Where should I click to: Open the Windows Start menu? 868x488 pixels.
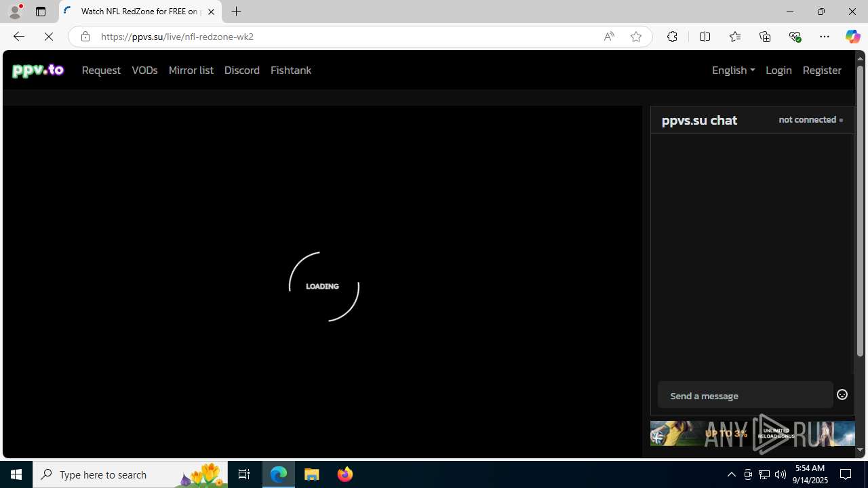point(16,474)
